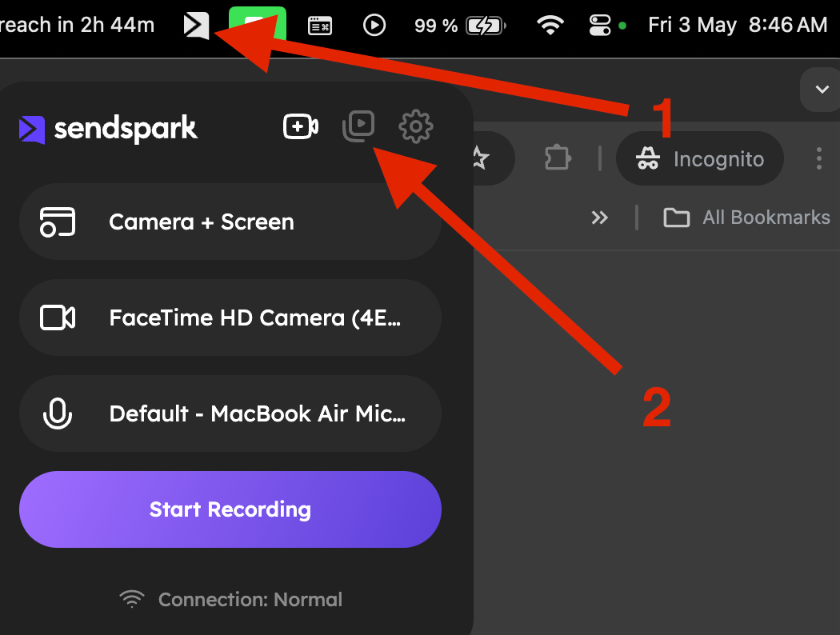Open the All Bookmarks folder
This screenshot has height=635, width=840.
(746, 218)
